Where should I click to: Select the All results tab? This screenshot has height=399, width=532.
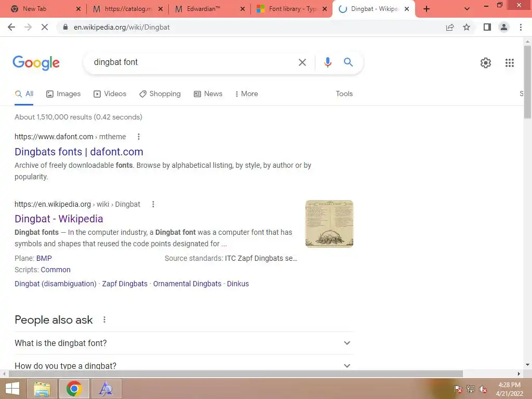(24, 94)
